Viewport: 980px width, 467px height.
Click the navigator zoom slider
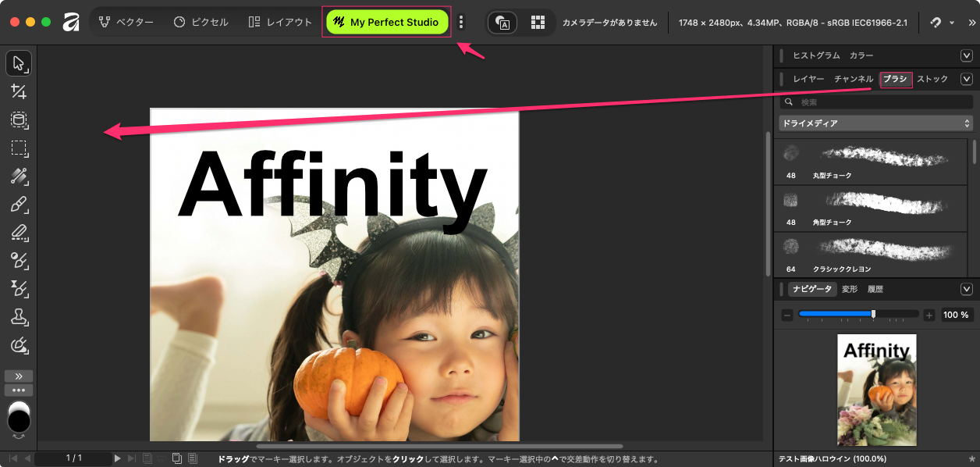(857, 314)
